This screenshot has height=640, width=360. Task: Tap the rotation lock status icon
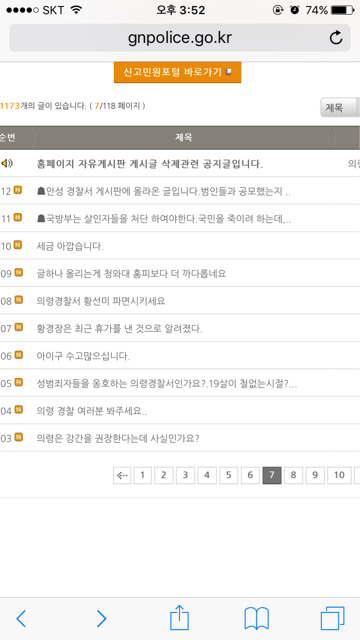[x=278, y=10]
